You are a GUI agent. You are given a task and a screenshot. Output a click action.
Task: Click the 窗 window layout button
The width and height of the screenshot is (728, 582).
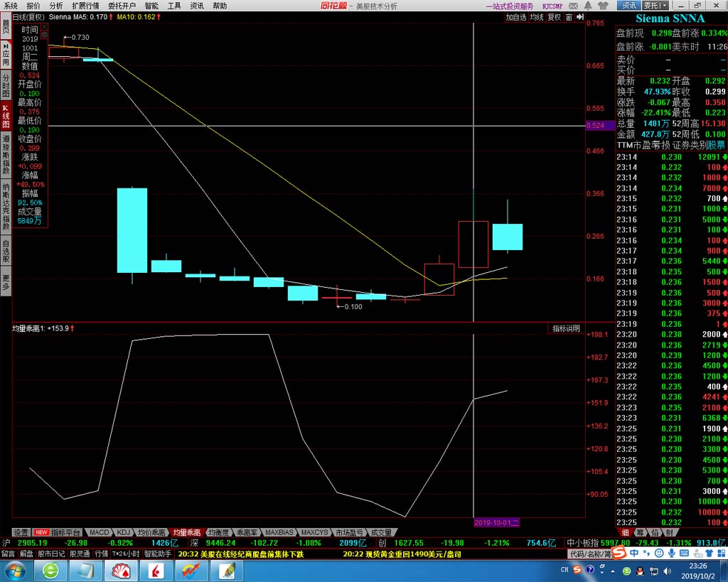point(569,17)
